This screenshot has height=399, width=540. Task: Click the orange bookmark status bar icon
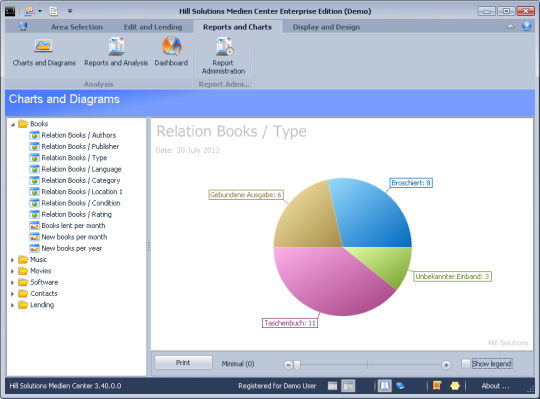coord(437,386)
